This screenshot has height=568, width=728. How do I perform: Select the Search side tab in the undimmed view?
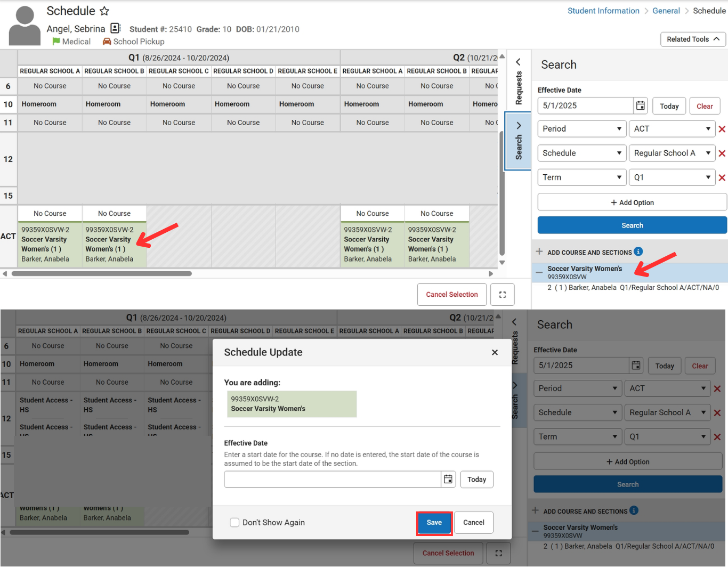pyautogui.click(x=518, y=141)
